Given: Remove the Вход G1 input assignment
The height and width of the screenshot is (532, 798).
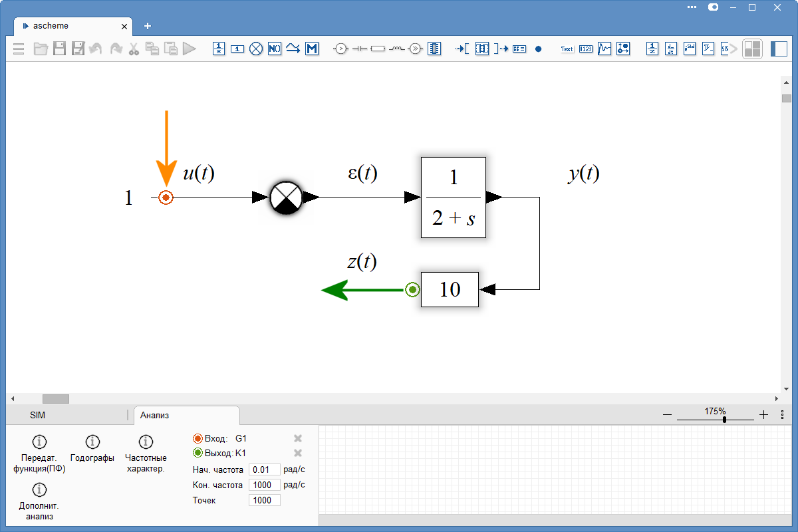Looking at the screenshot, I should click(x=298, y=438).
